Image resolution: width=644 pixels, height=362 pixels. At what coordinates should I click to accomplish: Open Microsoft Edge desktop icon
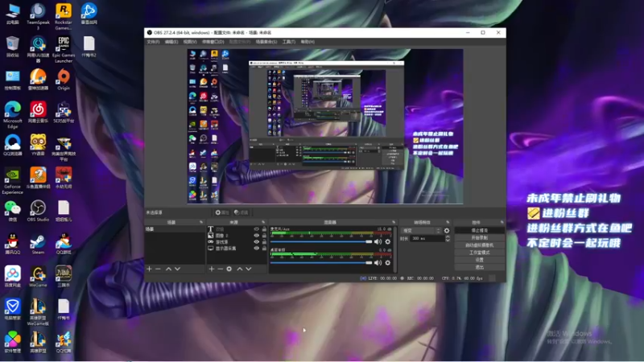click(x=13, y=114)
